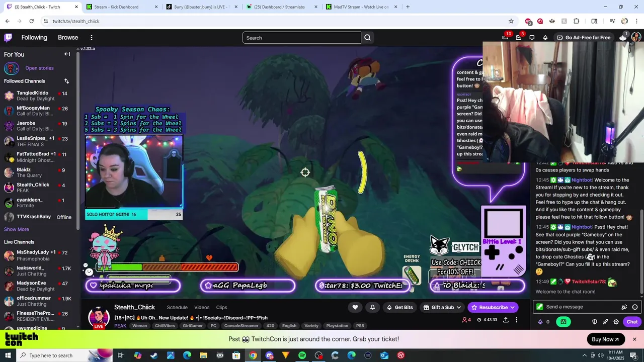Viewport: 644px width, 362px height.
Task: Click the PEAK game category link
Action: click(120, 326)
